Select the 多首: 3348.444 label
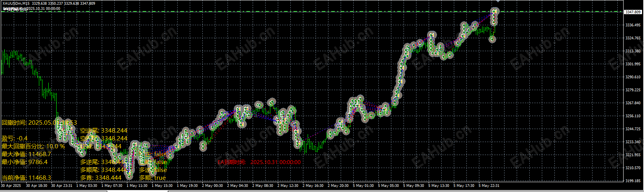Screen dimensions: 644x192 coord(101,178)
